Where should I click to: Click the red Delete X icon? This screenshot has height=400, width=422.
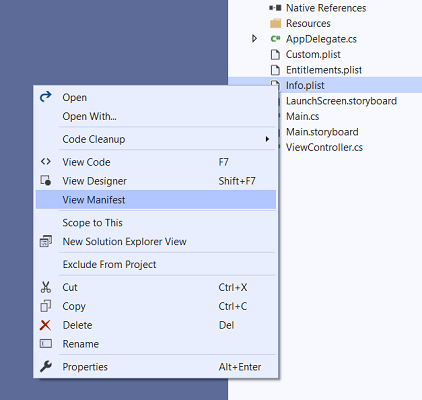click(45, 325)
